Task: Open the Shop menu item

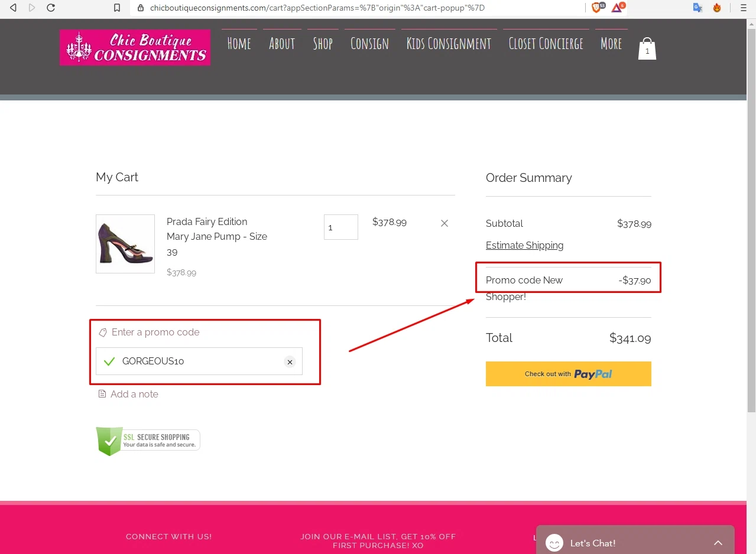Action: click(323, 44)
